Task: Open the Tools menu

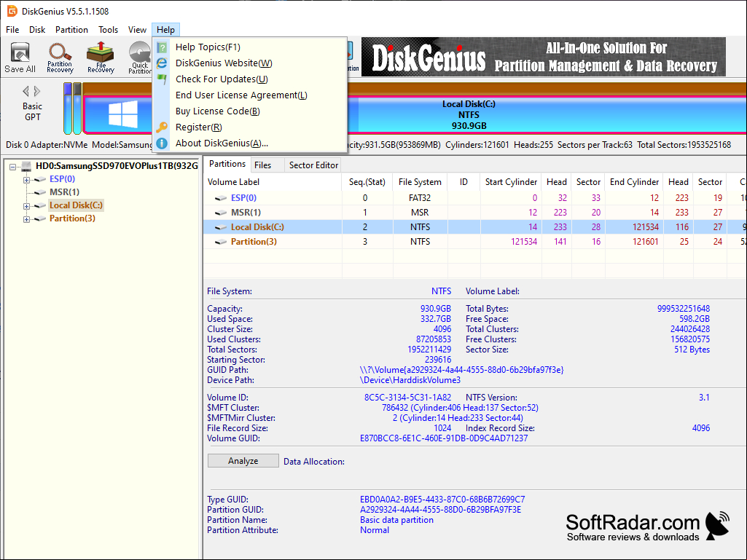Action: pyautogui.click(x=108, y=30)
